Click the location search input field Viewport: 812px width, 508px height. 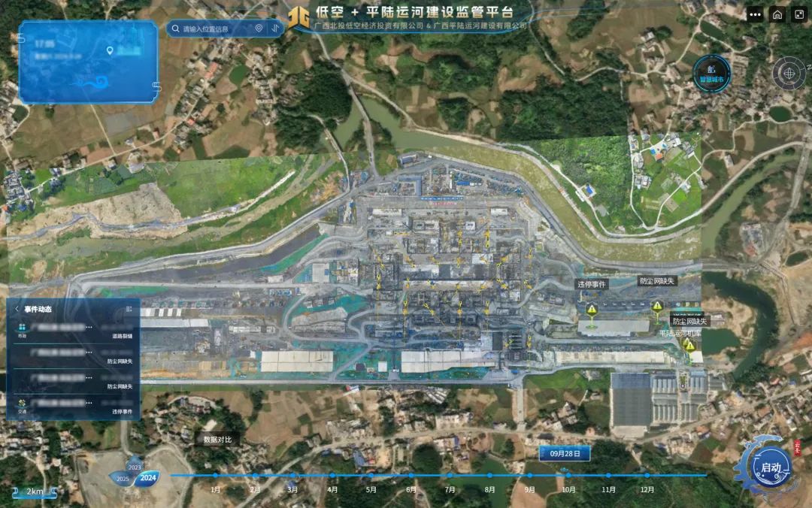coord(214,29)
